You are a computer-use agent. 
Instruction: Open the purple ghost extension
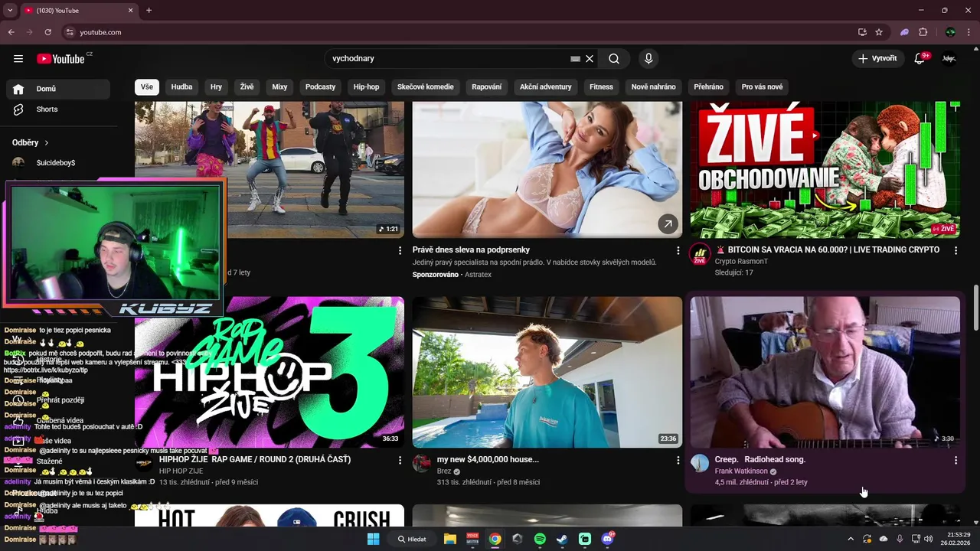point(904,32)
